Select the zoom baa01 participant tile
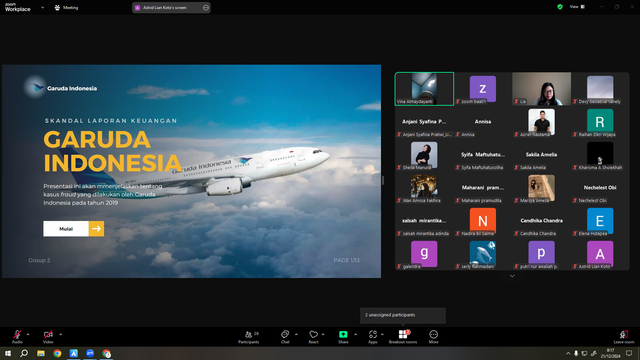 (x=483, y=89)
